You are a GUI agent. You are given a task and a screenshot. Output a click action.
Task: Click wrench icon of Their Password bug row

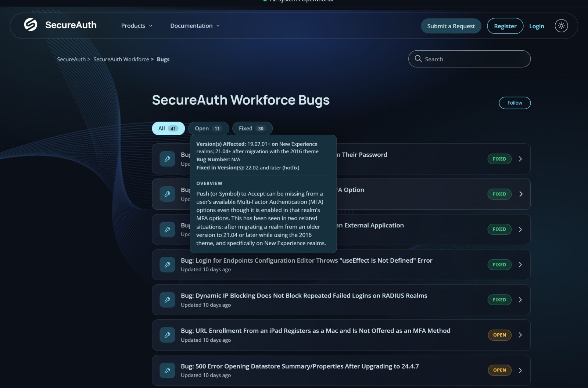pyautogui.click(x=167, y=159)
